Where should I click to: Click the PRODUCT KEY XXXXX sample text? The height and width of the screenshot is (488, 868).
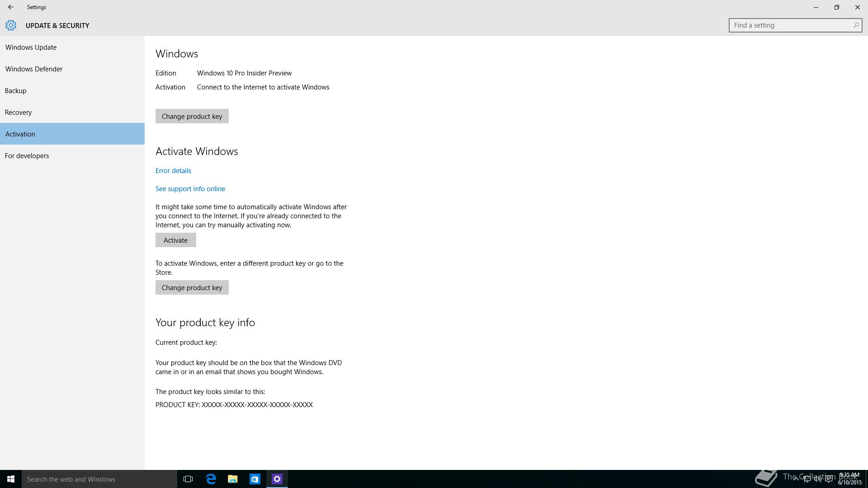click(x=234, y=405)
